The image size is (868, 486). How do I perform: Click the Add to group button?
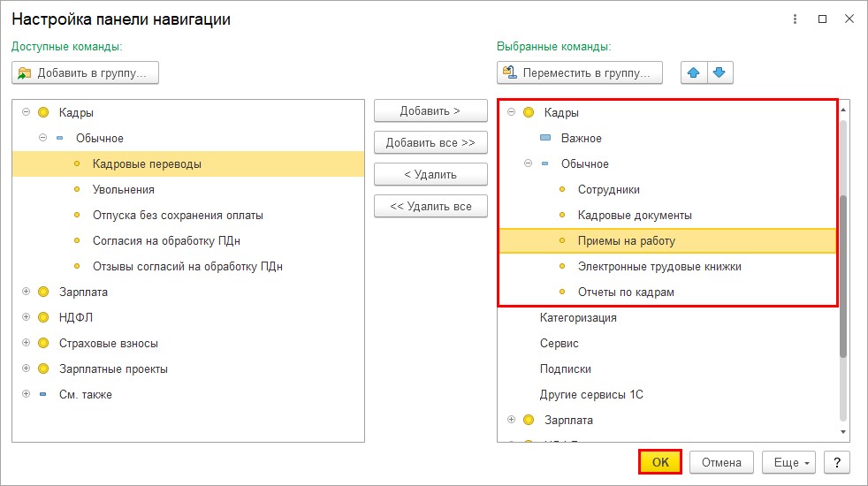(x=86, y=72)
